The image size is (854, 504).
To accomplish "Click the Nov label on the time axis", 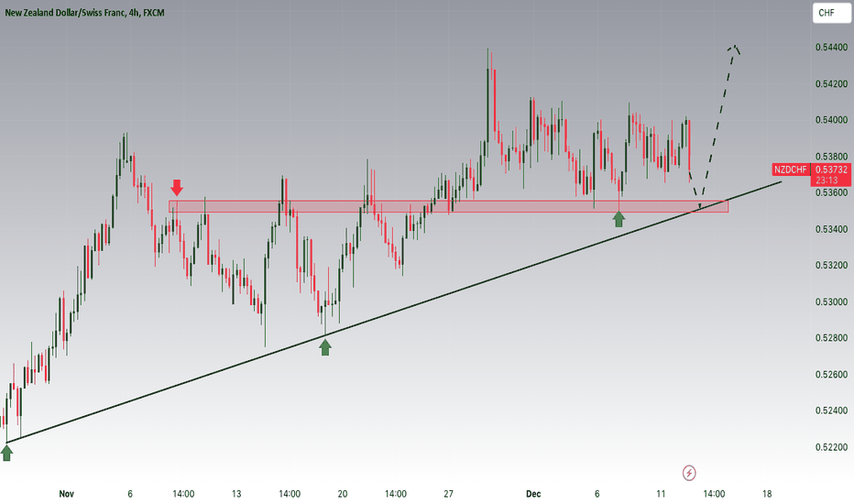I will click(67, 494).
